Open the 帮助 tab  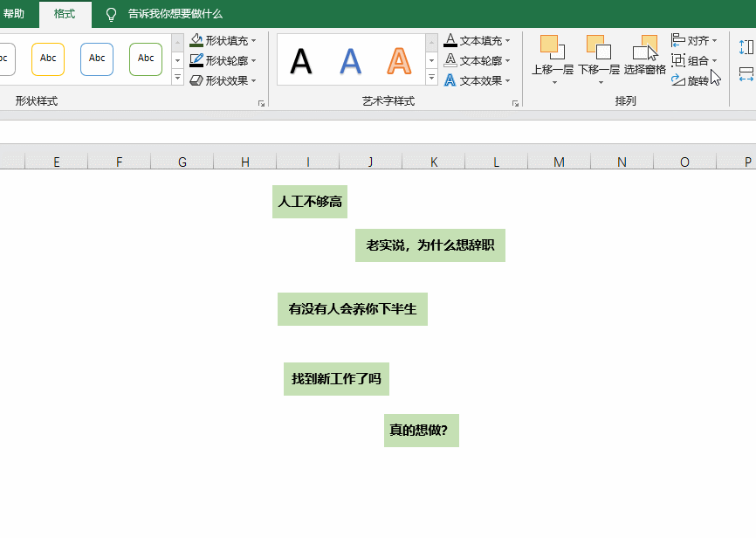(14, 14)
